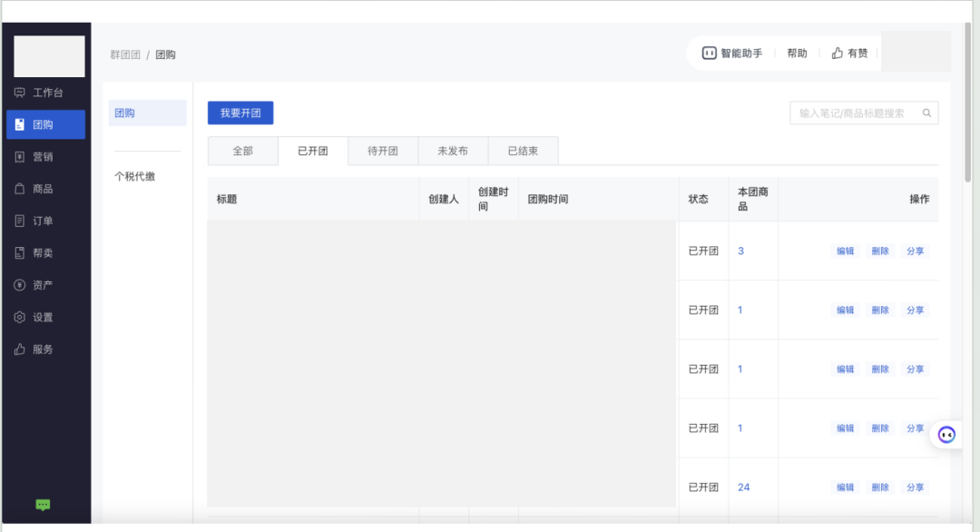980x532 pixels.
Task: Click the 有赞 thumbs-up icon
Action: [837, 54]
